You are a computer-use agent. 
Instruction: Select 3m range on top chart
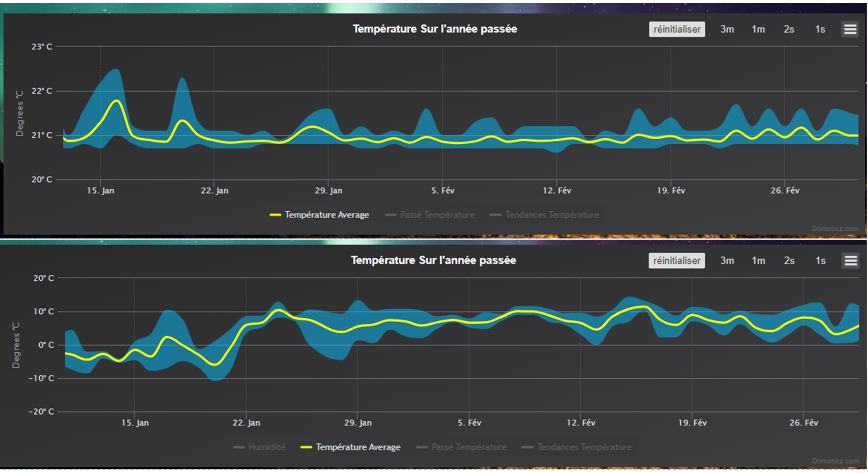727,29
